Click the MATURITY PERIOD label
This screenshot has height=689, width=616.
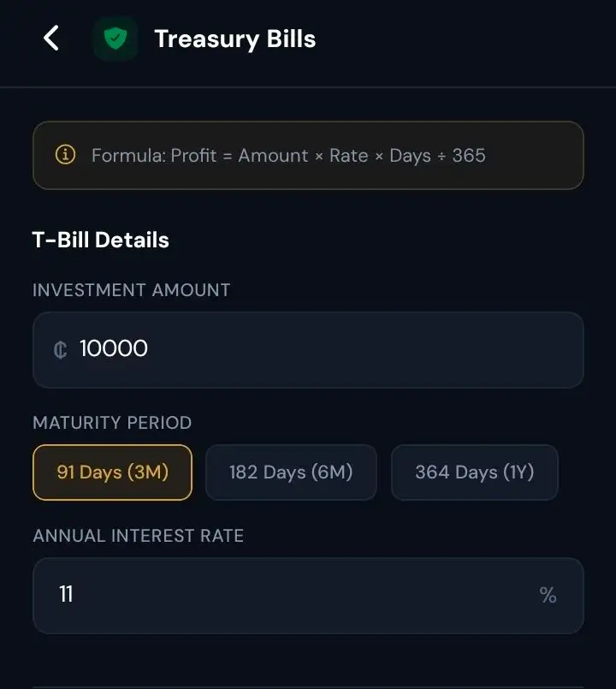tap(112, 423)
